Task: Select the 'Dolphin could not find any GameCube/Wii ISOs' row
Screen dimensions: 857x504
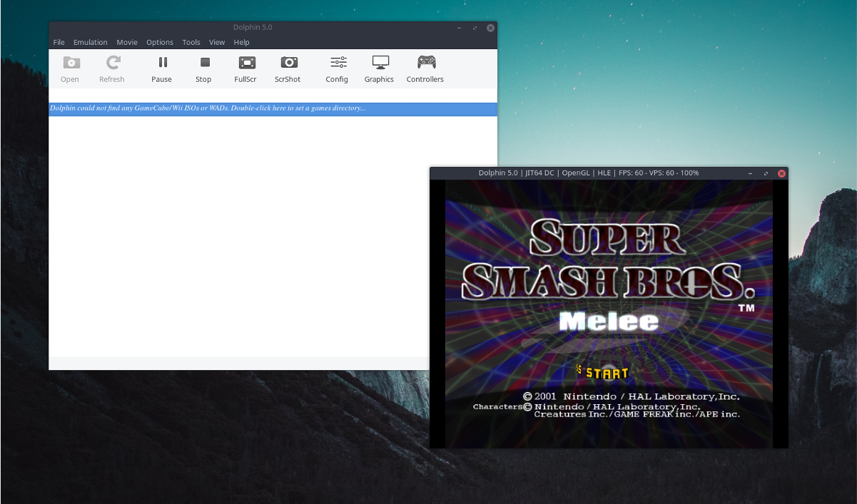Action: (x=273, y=108)
